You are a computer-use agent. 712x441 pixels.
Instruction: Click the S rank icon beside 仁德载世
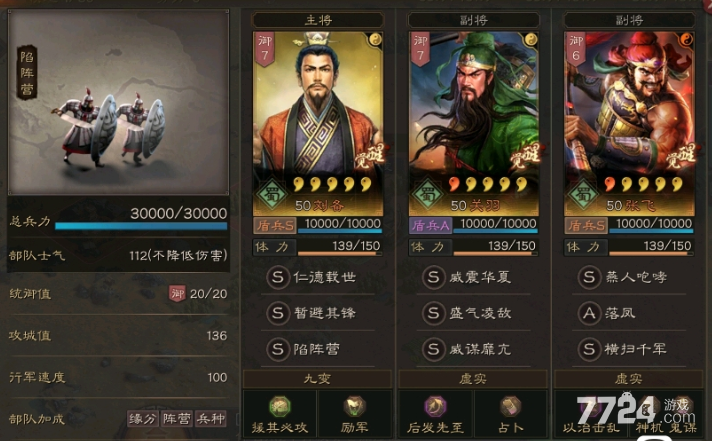point(277,277)
